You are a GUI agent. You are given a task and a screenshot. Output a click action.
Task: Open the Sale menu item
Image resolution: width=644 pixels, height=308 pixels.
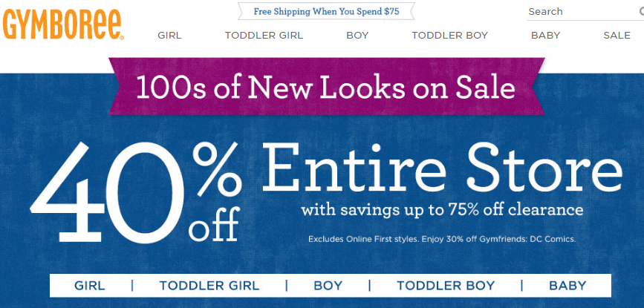point(617,36)
